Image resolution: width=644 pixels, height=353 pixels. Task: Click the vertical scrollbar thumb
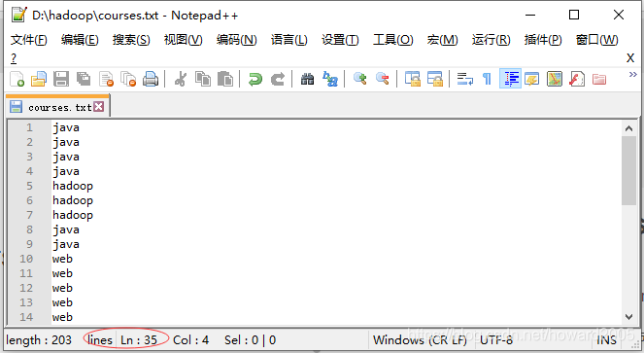[628, 170]
